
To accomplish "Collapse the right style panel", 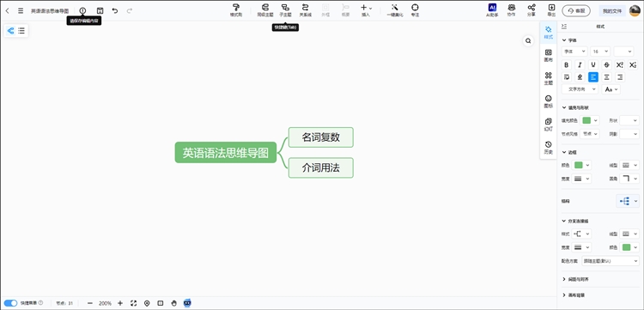I will [x=564, y=27].
